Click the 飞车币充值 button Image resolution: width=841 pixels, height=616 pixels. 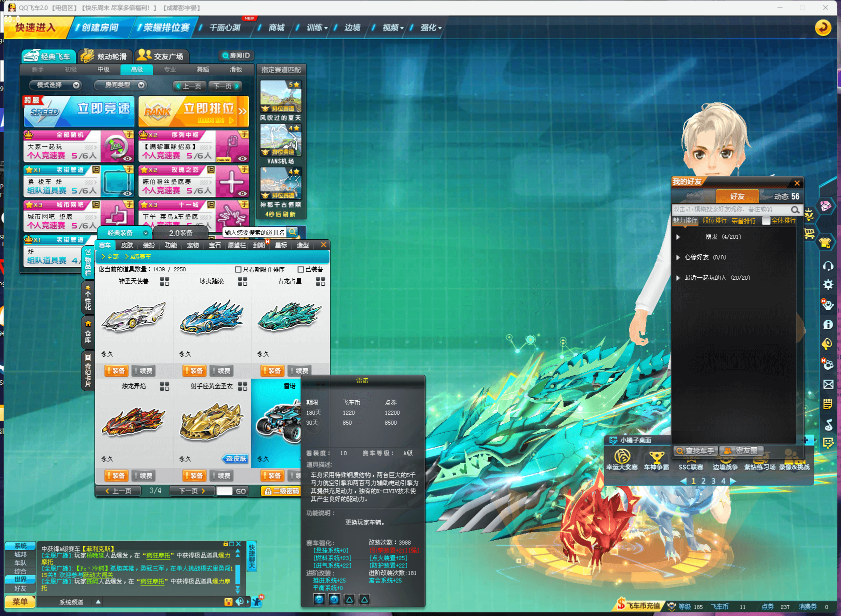click(638, 606)
